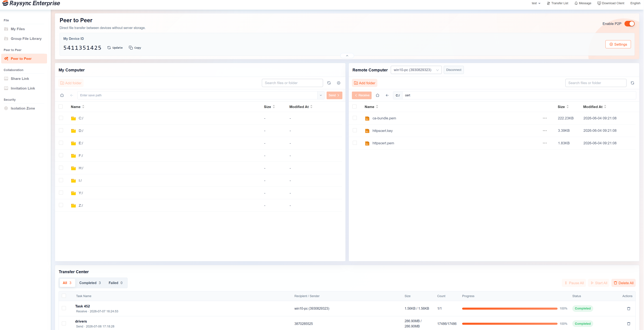
Task: Copy the device ID
Action: pyautogui.click(x=135, y=48)
